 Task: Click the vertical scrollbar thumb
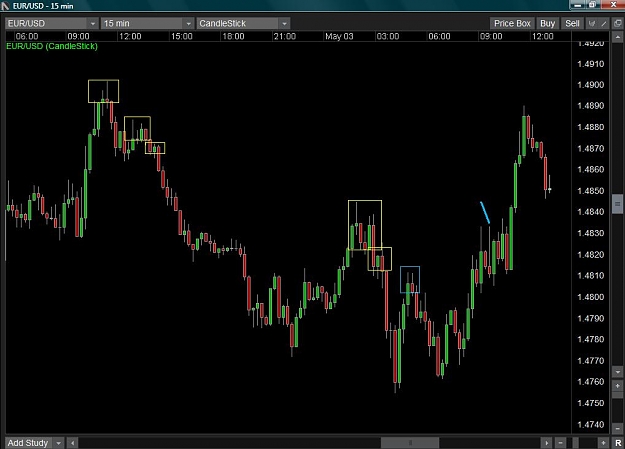(617, 204)
